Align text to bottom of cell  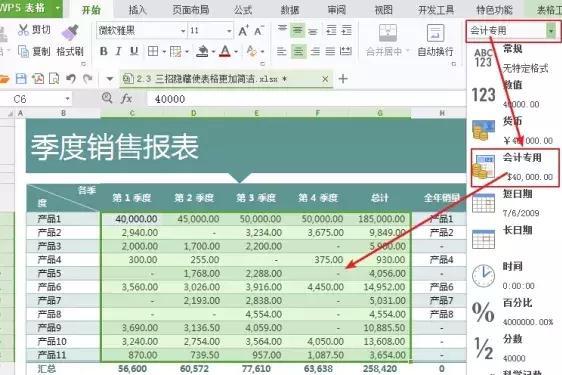click(313, 31)
